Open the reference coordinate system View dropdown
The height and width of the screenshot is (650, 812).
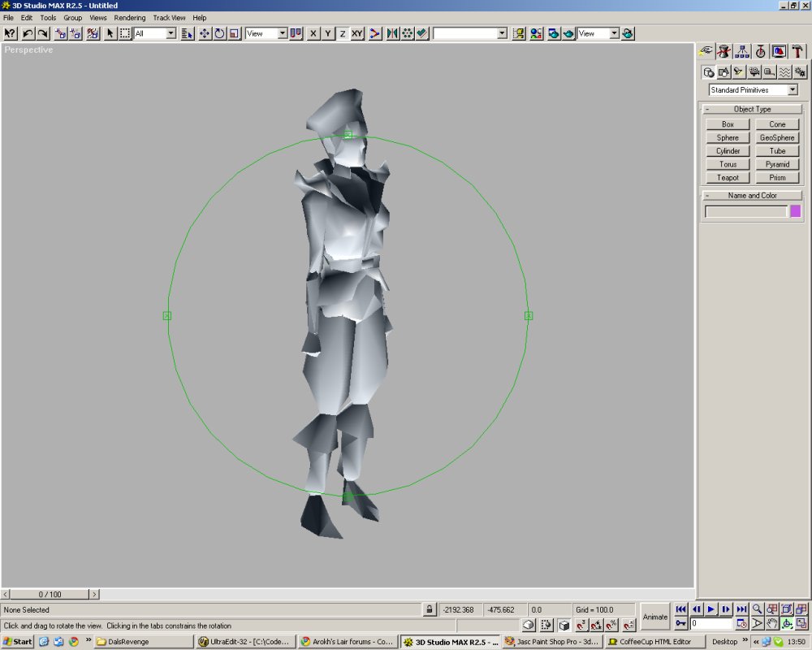[283, 33]
